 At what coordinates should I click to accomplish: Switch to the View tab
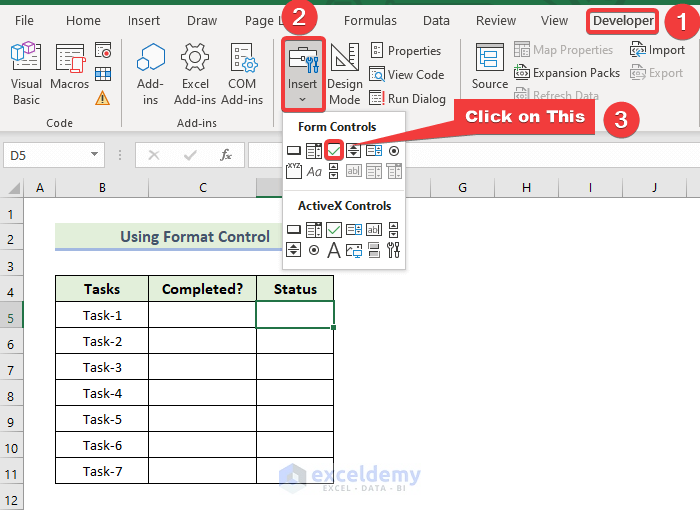point(554,21)
